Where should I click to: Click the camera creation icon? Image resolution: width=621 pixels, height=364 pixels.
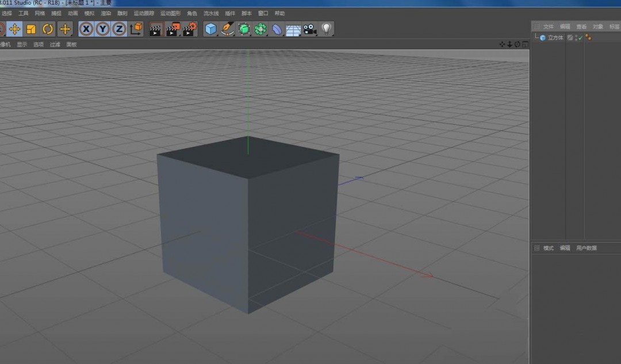coord(309,29)
